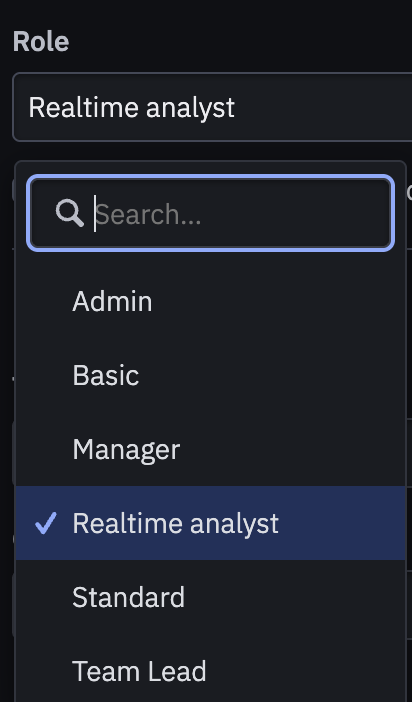This screenshot has width=412, height=702.
Task: Place the cursor in the role search box
Action: 210,213
